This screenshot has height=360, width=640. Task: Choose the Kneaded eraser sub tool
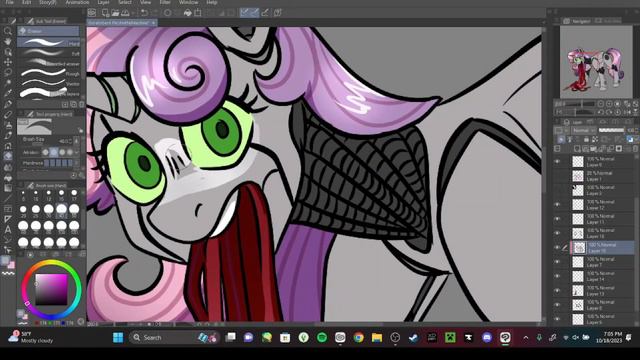pyautogui.click(x=49, y=63)
